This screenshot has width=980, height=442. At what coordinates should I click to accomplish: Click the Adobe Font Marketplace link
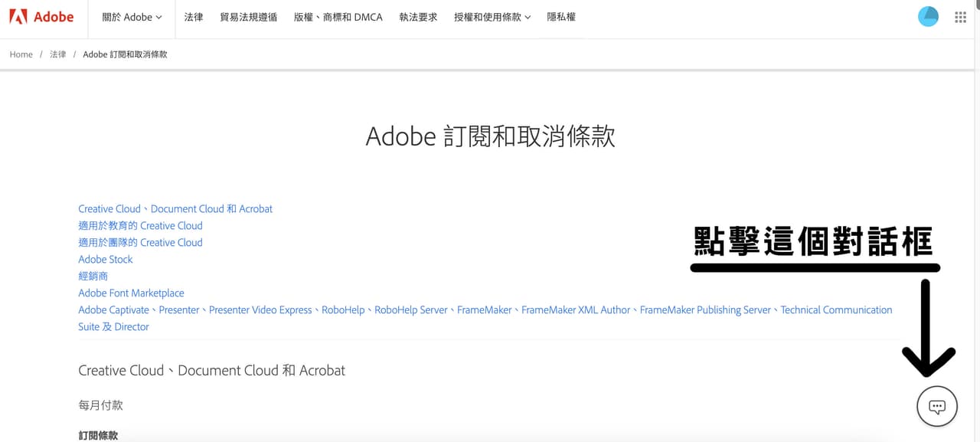point(131,293)
